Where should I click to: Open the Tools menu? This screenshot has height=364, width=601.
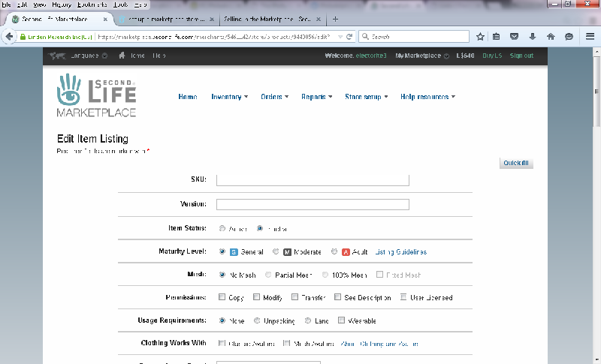[121, 5]
